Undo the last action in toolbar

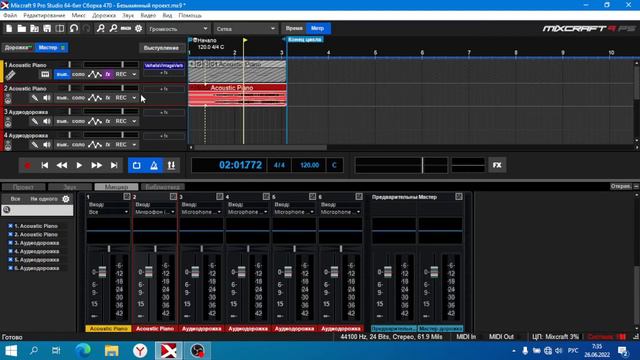tap(73, 29)
